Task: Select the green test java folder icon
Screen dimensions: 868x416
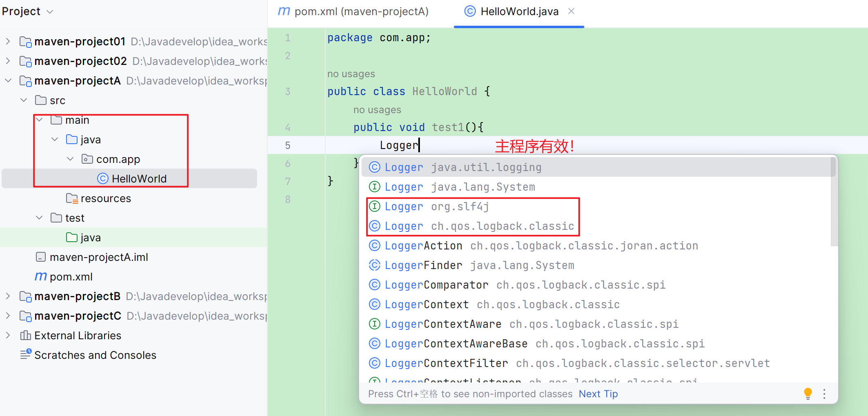Action: coord(72,237)
